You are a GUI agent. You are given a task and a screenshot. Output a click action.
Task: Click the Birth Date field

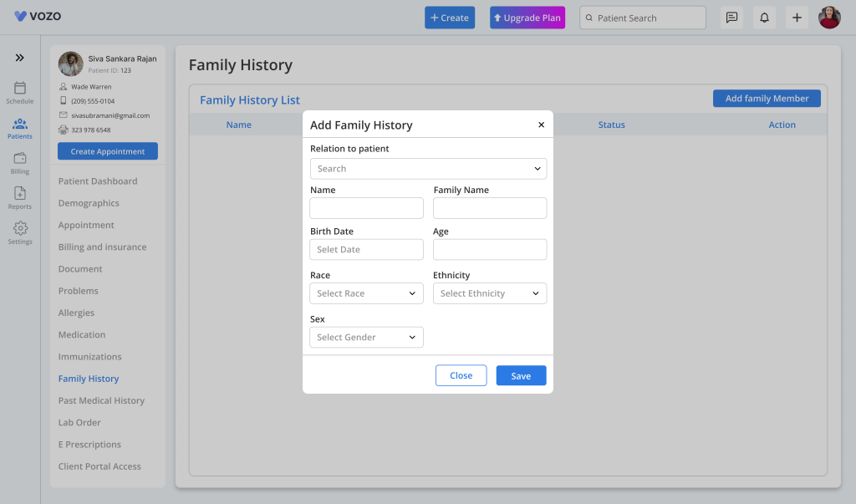click(366, 250)
